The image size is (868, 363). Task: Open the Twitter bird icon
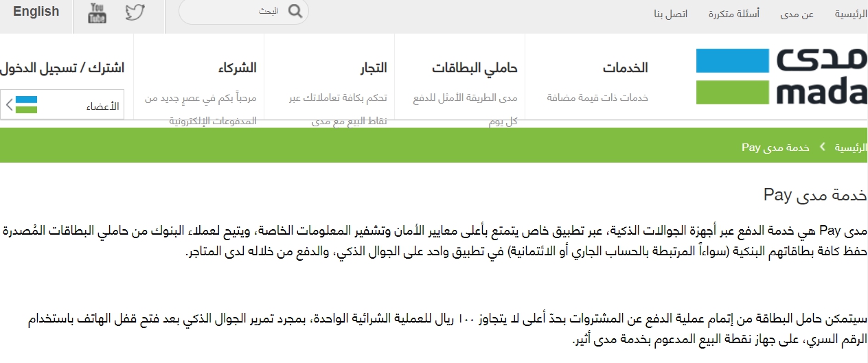[135, 12]
